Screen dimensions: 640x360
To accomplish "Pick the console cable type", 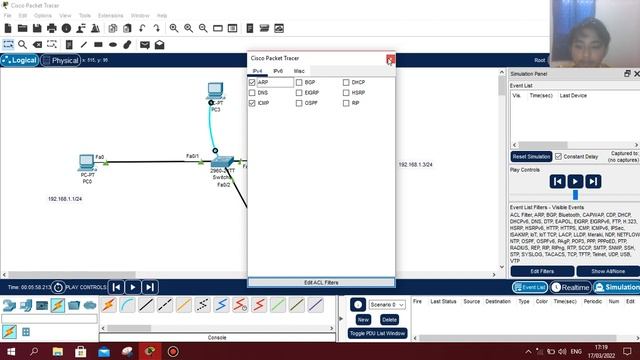I will point(128,305).
